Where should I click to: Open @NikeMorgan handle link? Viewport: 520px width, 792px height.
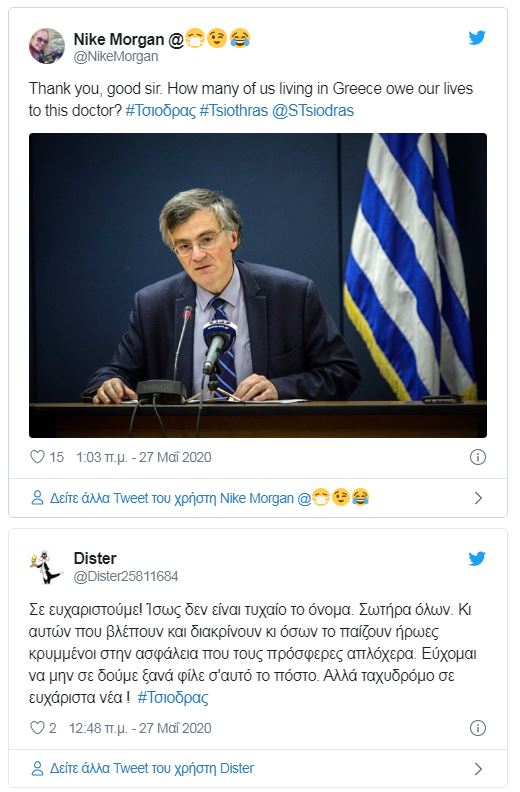pyautogui.click(x=116, y=57)
